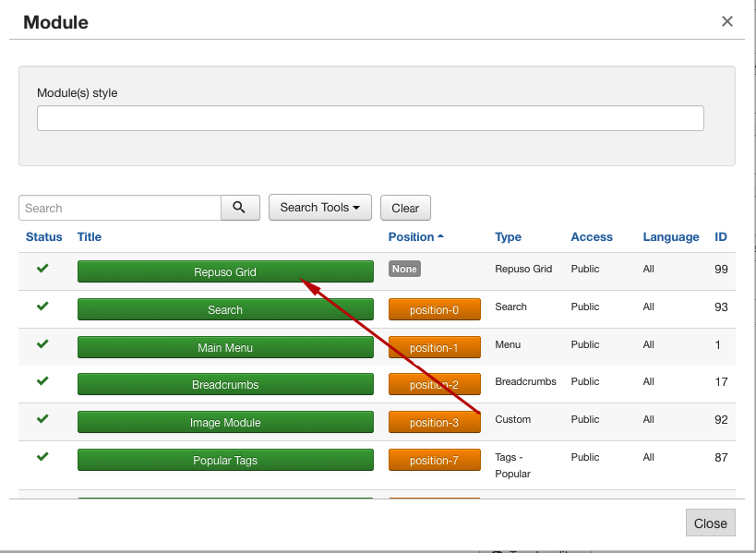
Task: Select the Popular Tags module
Action: click(225, 460)
